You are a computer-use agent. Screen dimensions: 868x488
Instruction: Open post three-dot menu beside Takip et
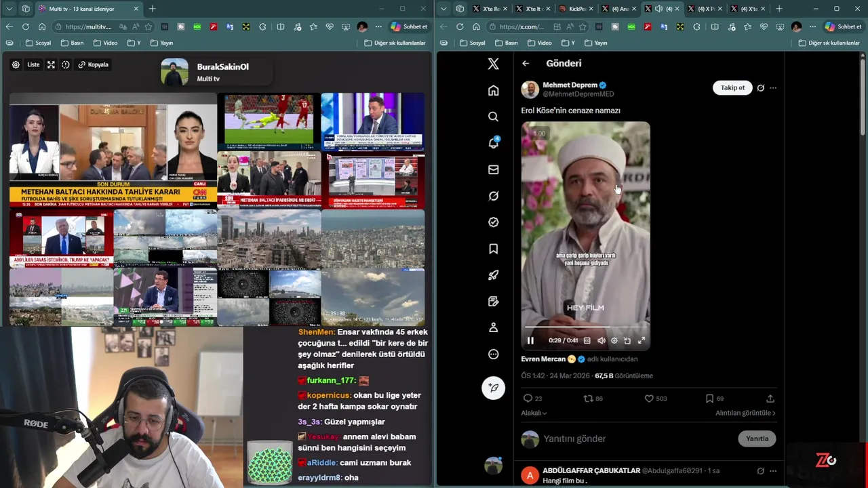pyautogui.click(x=773, y=87)
